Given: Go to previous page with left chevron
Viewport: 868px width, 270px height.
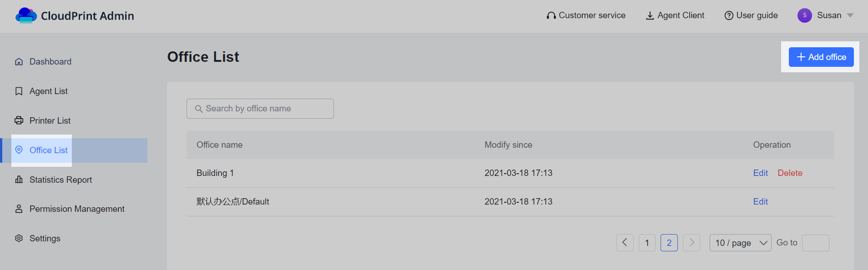Looking at the screenshot, I should [625, 243].
